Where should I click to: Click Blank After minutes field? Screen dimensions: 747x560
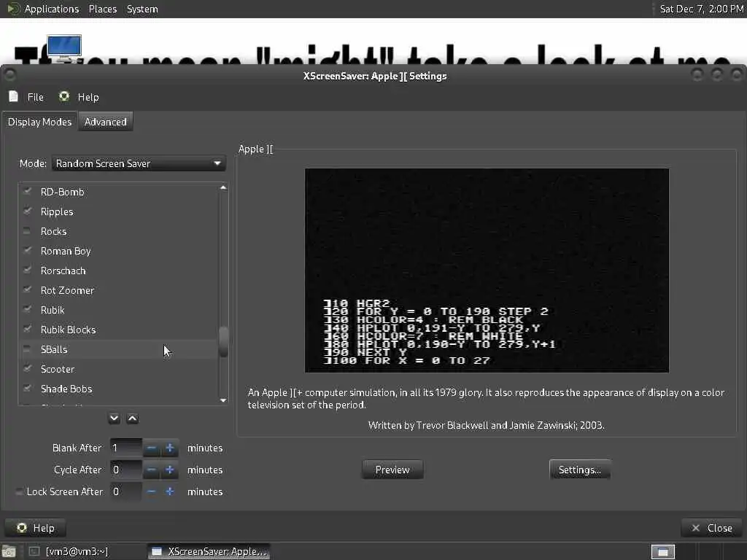tap(125, 448)
